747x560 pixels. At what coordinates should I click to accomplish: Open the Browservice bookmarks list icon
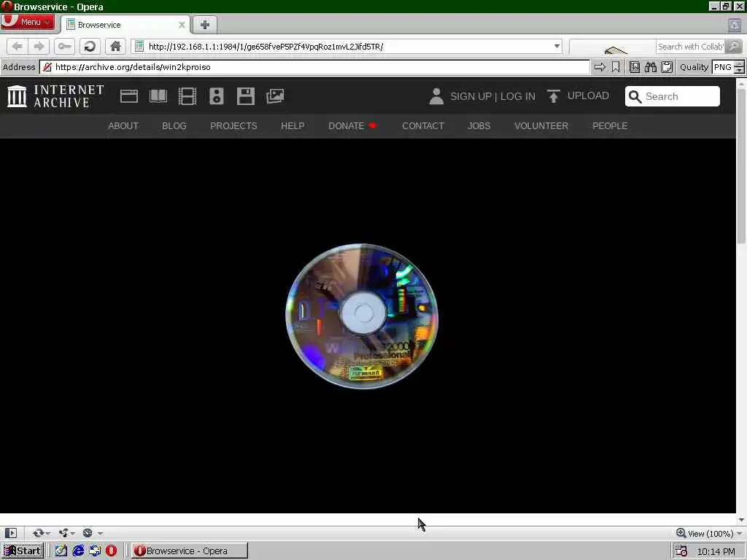[635, 67]
